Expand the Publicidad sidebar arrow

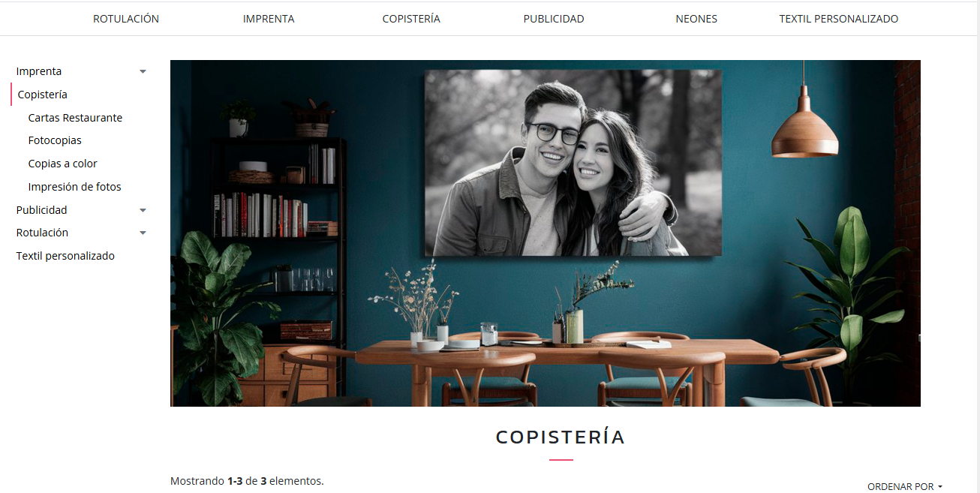click(x=143, y=211)
